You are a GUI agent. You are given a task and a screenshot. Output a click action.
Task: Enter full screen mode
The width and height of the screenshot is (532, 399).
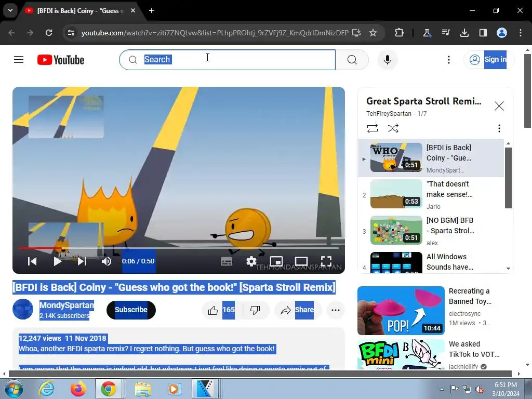pyautogui.click(x=326, y=261)
